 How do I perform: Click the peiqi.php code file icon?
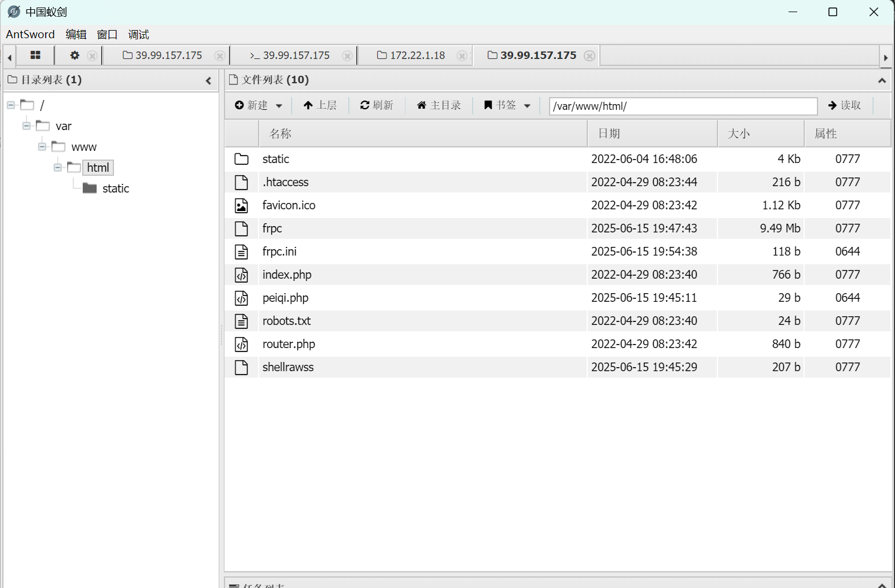pyautogui.click(x=241, y=298)
